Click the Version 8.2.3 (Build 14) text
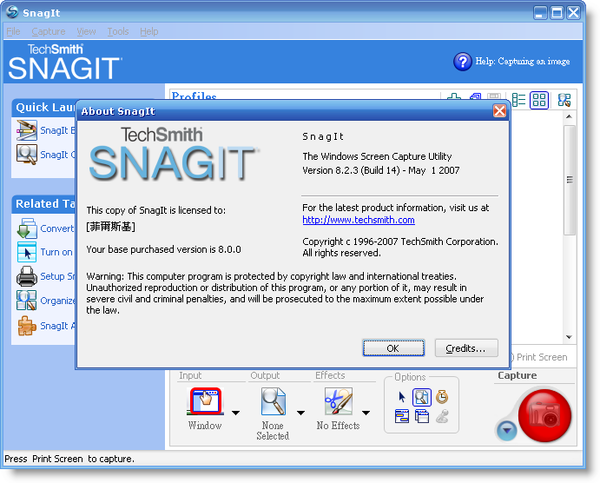Image resolution: width=600 pixels, height=483 pixels. (381, 170)
